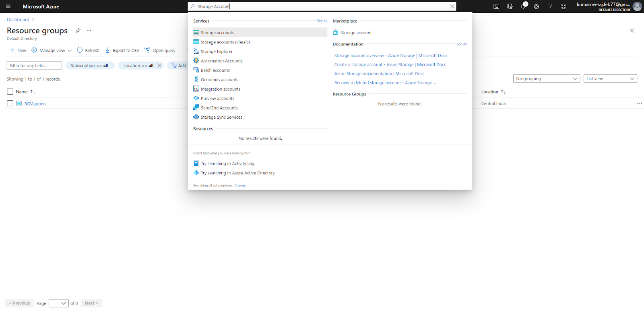644x314 pixels.
Task: Click the Refresh button
Action: point(88,50)
